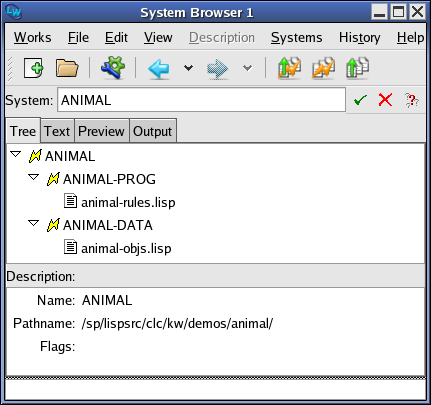Switch to the Output tab
Screen dimensions: 431x405
[153, 131]
